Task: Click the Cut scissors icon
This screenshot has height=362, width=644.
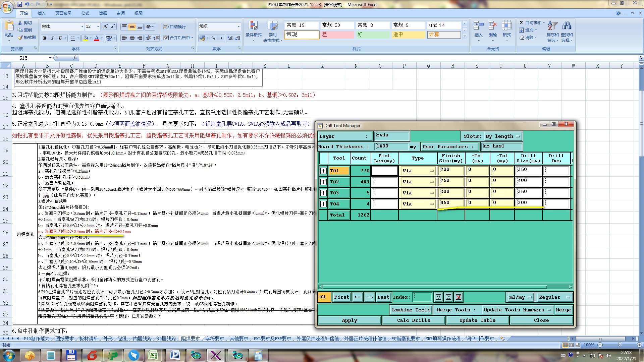Action: (20, 23)
